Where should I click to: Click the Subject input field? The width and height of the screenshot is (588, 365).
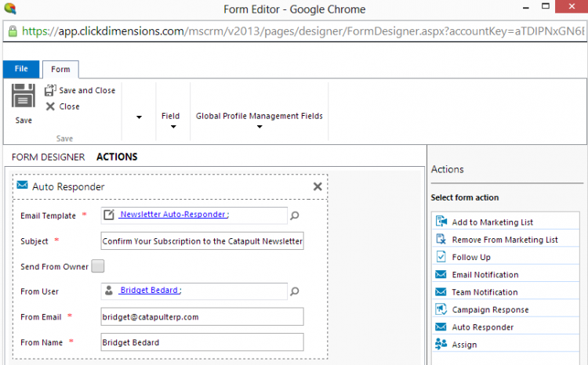202,241
